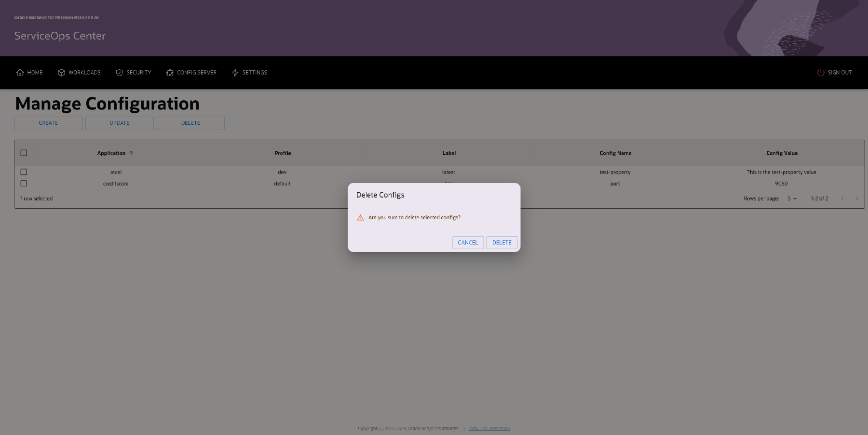Click the Home icon in the navigation bar

click(19, 72)
